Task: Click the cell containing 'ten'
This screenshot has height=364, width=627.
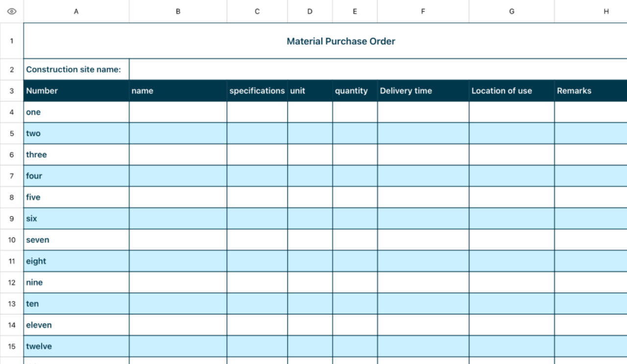Action: (x=76, y=304)
